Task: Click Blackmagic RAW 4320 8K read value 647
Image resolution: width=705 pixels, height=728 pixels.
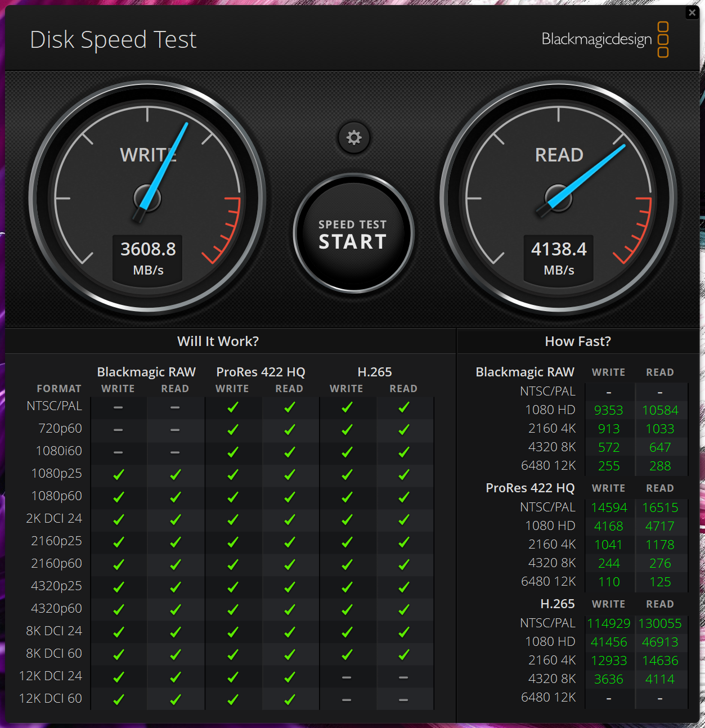Action: point(660,447)
